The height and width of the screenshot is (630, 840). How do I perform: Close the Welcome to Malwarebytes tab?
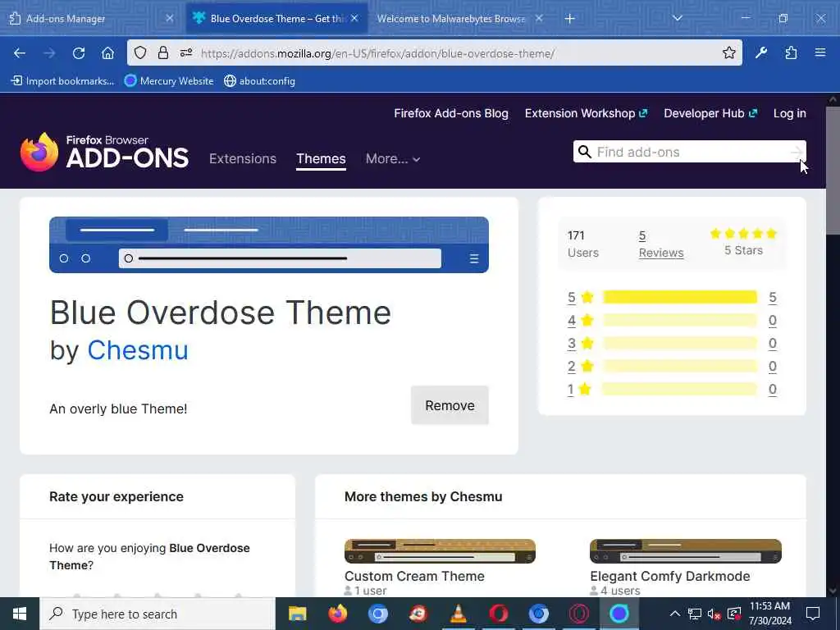click(x=539, y=18)
